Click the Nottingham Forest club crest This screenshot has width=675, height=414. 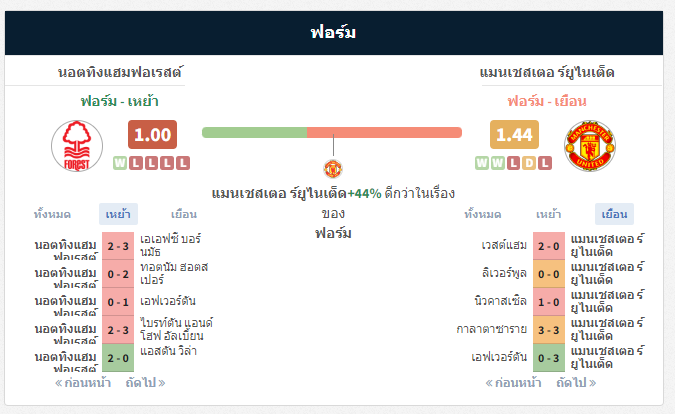(x=77, y=146)
